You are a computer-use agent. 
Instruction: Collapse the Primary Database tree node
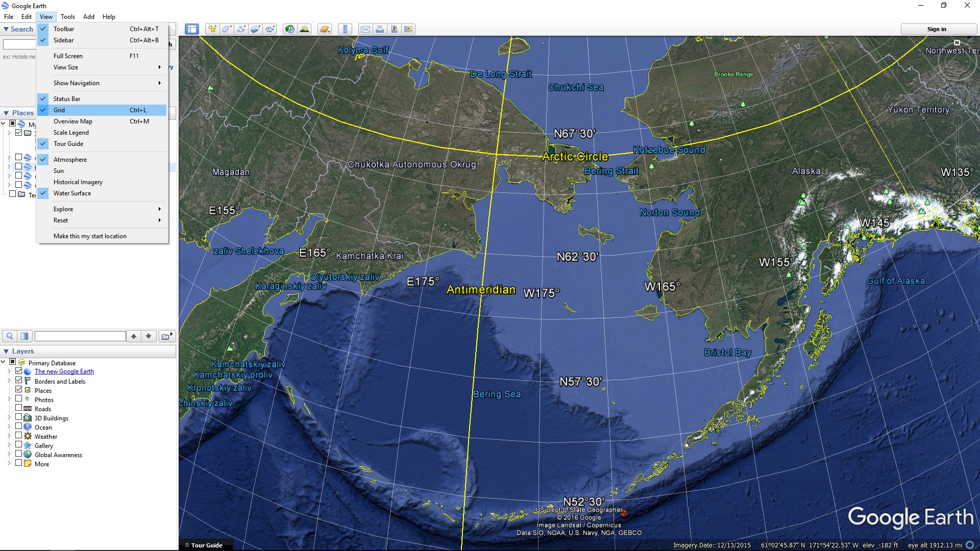[x=4, y=362]
